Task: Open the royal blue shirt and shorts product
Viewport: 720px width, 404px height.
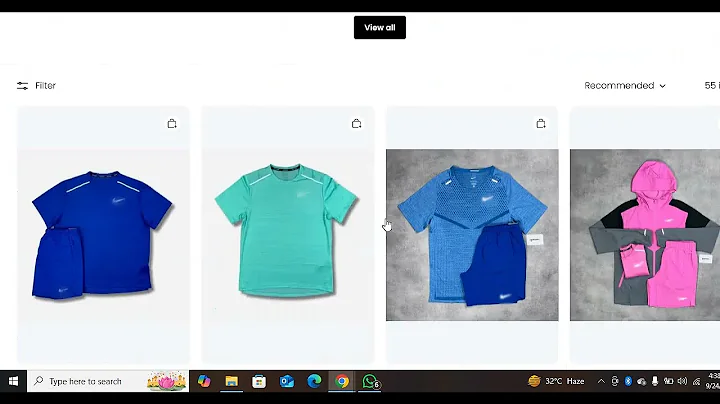Action: click(103, 235)
